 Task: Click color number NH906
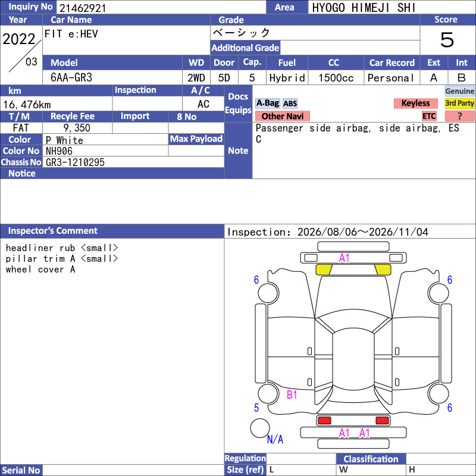coord(59,151)
